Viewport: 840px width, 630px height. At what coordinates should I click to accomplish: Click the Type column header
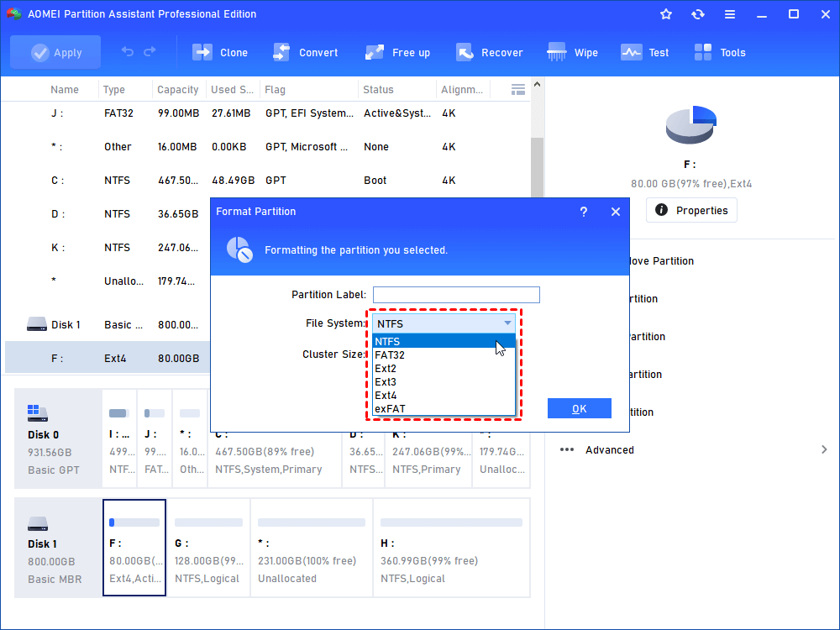(114, 90)
